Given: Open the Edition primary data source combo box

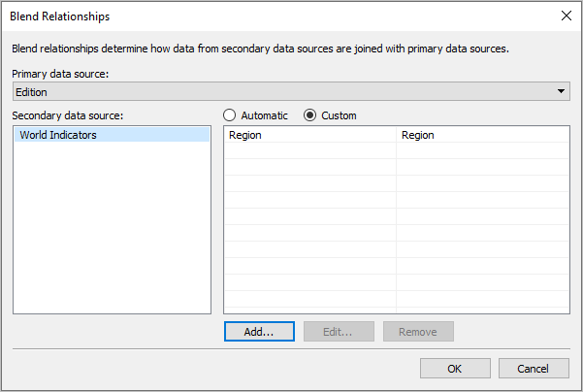Looking at the screenshot, I should coord(291,91).
